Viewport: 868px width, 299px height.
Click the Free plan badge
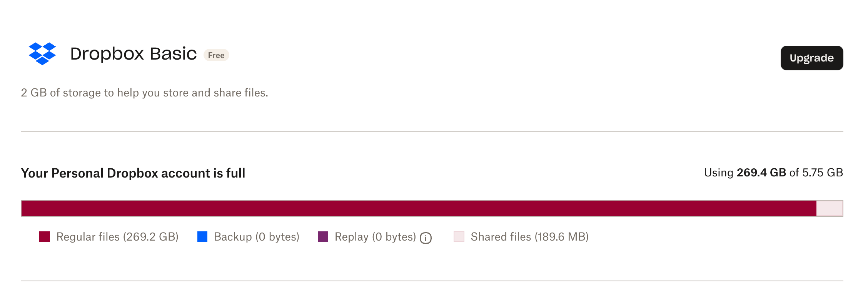[x=216, y=55]
